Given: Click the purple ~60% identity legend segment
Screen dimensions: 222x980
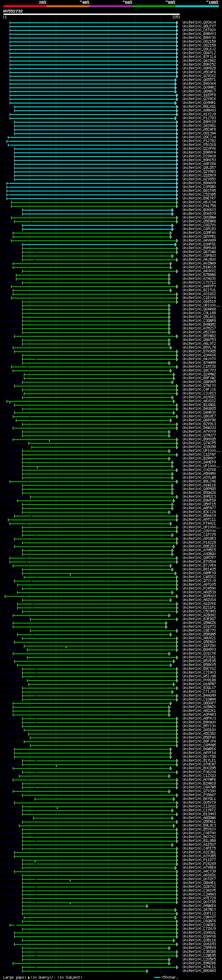Looking at the screenshot, I should point(111,6).
